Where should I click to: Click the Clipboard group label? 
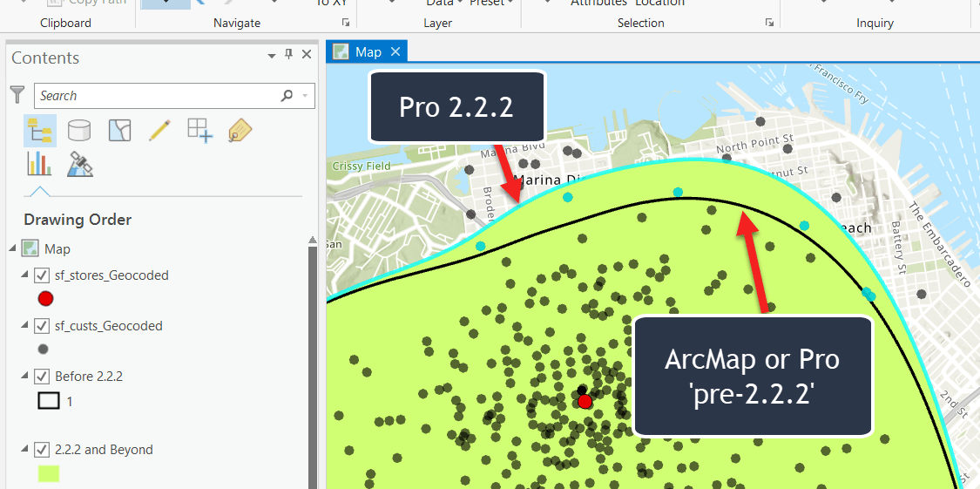(x=65, y=24)
